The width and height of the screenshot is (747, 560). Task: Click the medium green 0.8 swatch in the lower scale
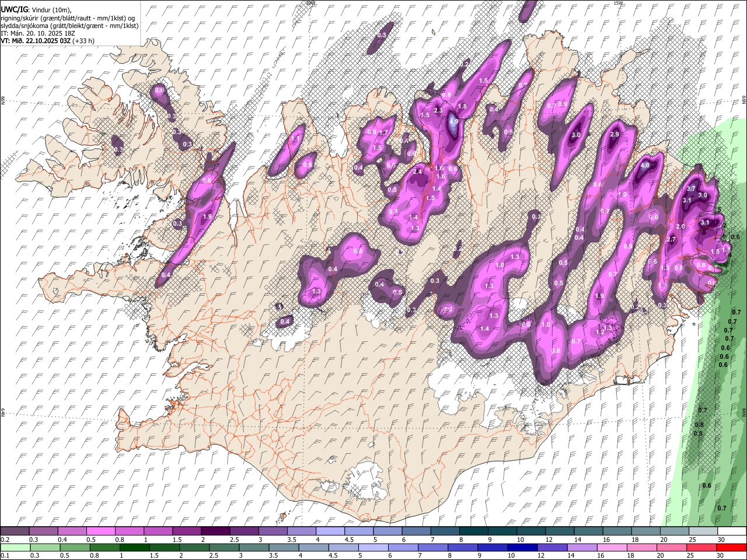105,547
